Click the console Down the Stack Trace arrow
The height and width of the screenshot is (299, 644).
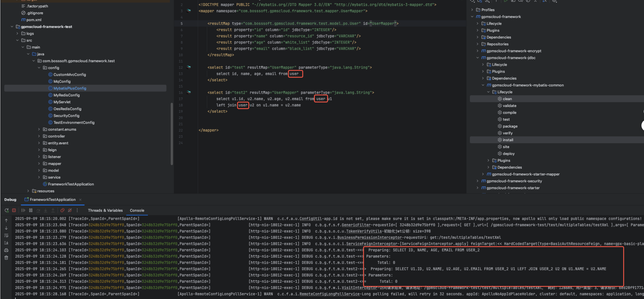coord(6,228)
